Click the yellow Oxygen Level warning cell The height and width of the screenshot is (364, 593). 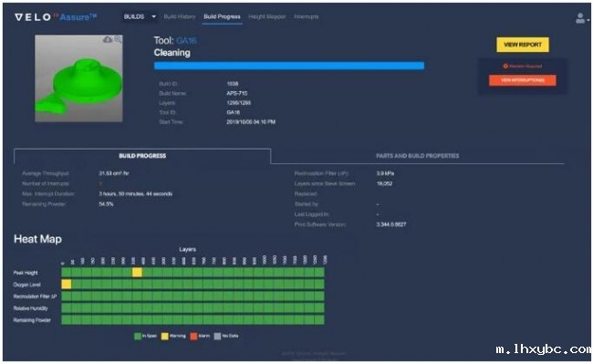(x=67, y=284)
